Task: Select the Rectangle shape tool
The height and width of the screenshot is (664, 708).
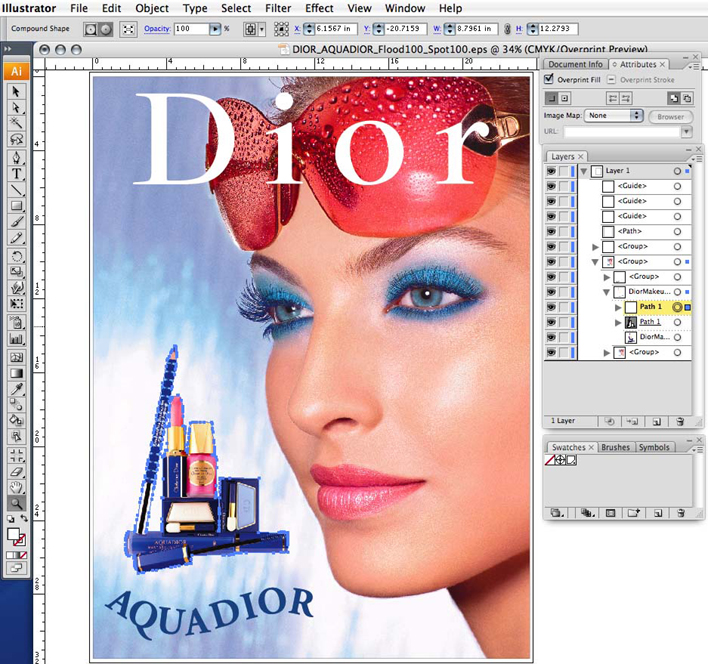Action: pos(17,206)
